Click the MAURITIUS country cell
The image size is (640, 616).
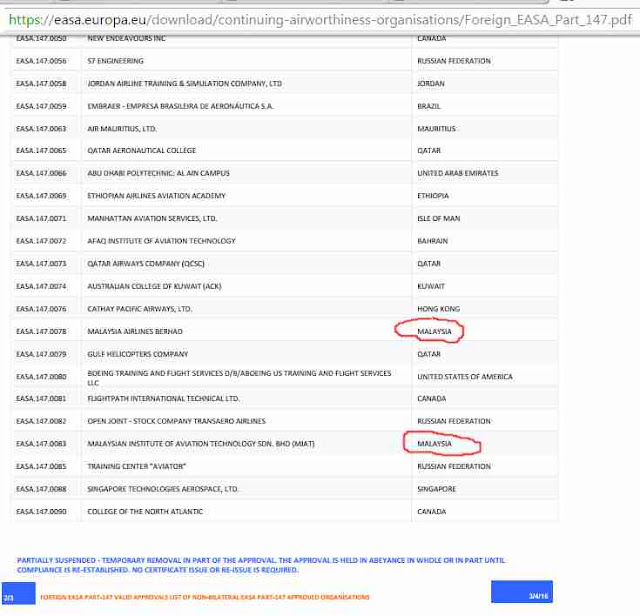tap(436, 129)
